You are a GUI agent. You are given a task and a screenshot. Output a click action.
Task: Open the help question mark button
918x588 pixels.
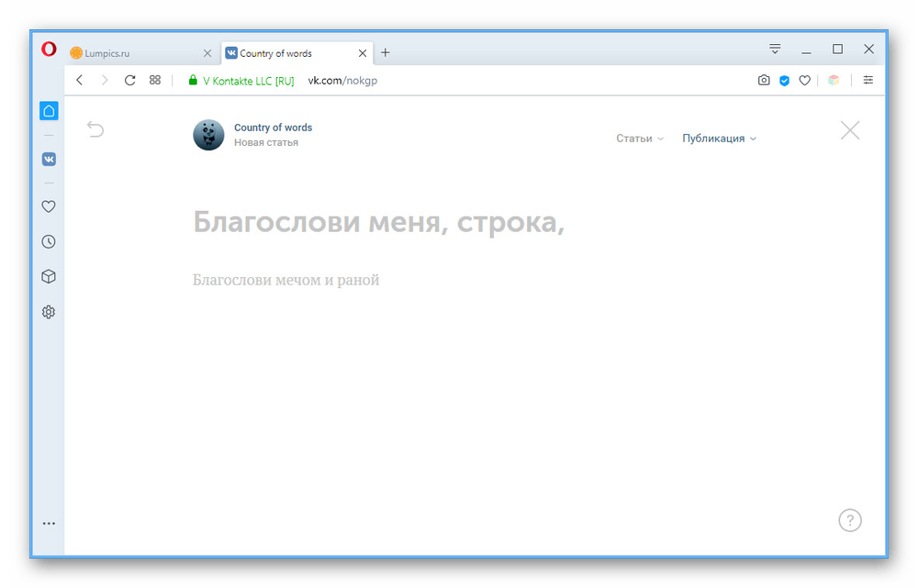coord(850,520)
